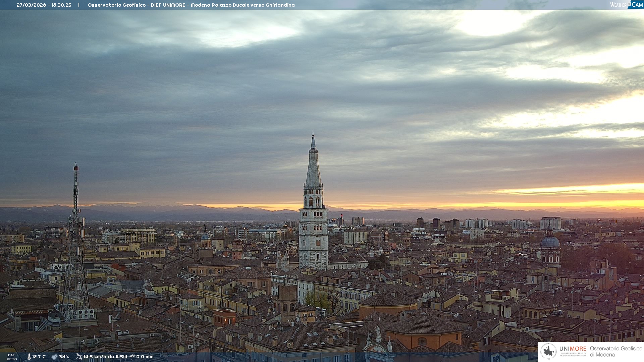The width and height of the screenshot is (644, 362).
Task: Click the rain umbrella icon
Action: coord(132,357)
